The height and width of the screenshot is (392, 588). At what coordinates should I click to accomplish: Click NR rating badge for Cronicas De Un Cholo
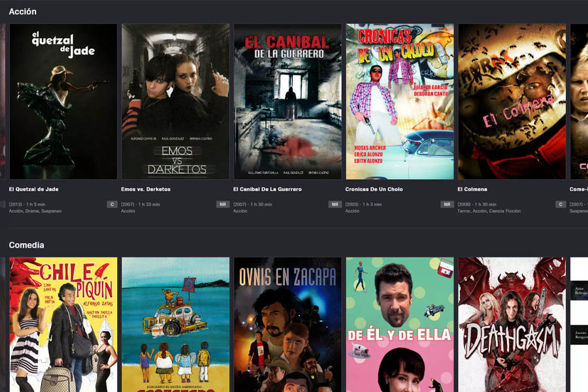point(447,204)
